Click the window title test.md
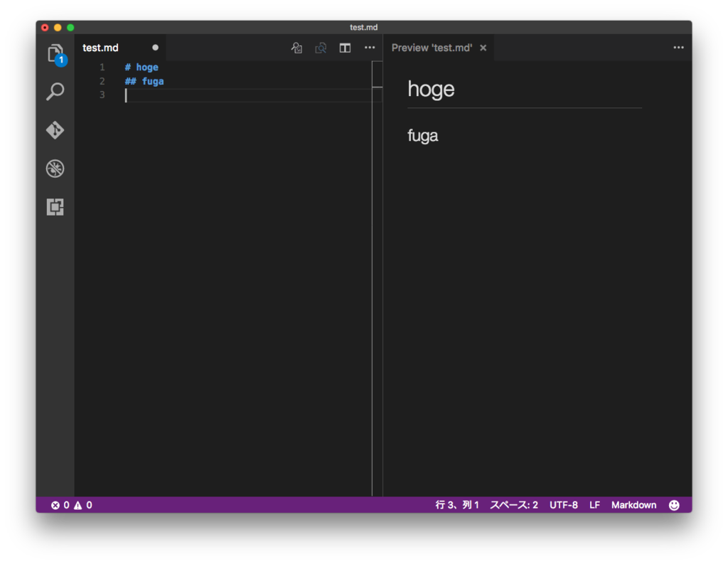The height and width of the screenshot is (564, 728). click(363, 28)
